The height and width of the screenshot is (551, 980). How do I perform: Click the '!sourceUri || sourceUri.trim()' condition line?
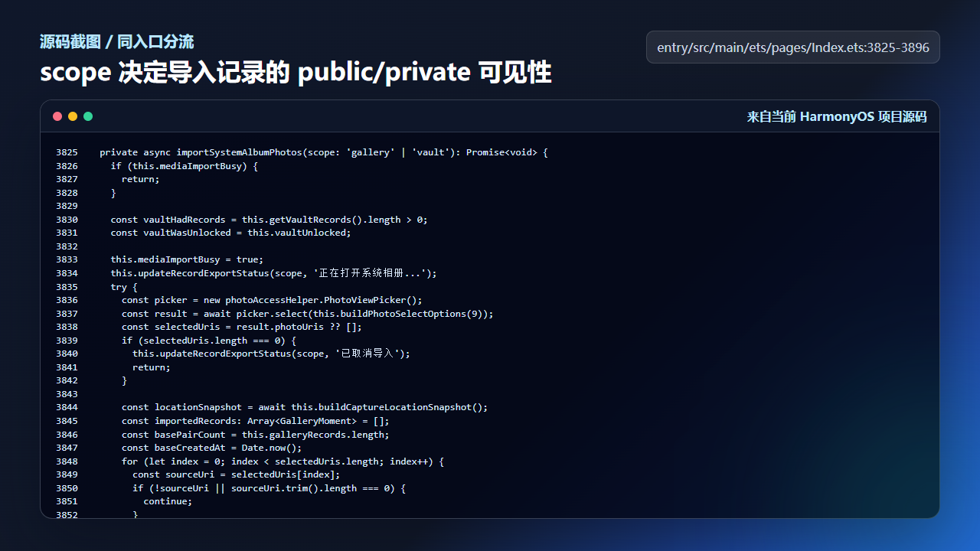(x=269, y=488)
